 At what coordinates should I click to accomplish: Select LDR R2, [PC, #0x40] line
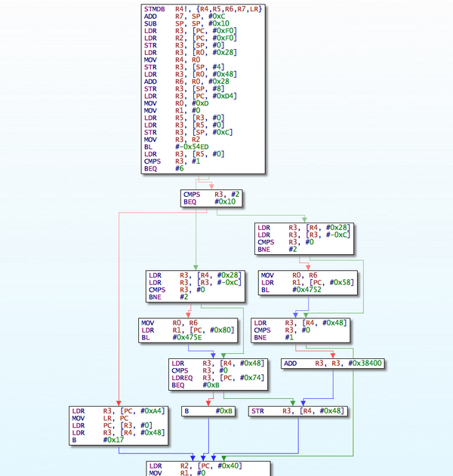point(196,466)
